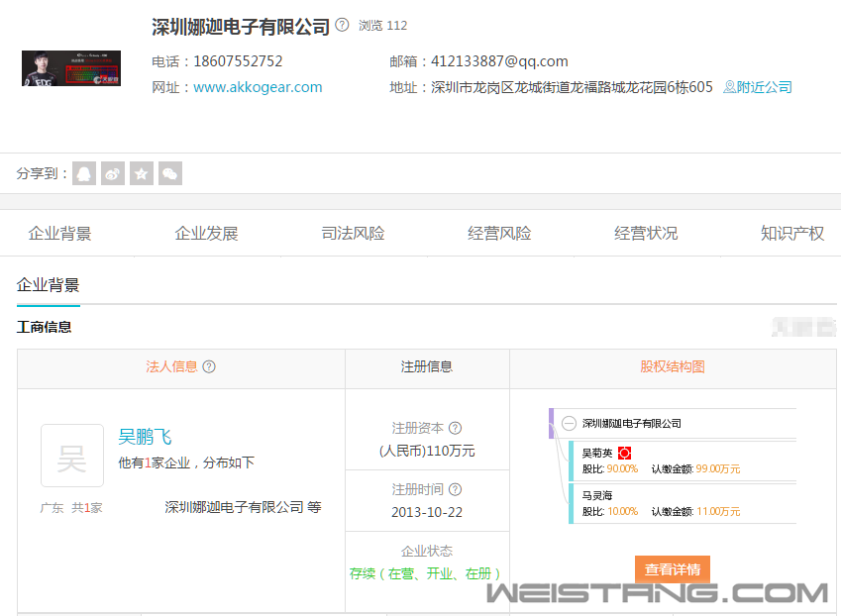Open the 经营风险 tab
The height and width of the screenshot is (616, 841).
click(499, 233)
